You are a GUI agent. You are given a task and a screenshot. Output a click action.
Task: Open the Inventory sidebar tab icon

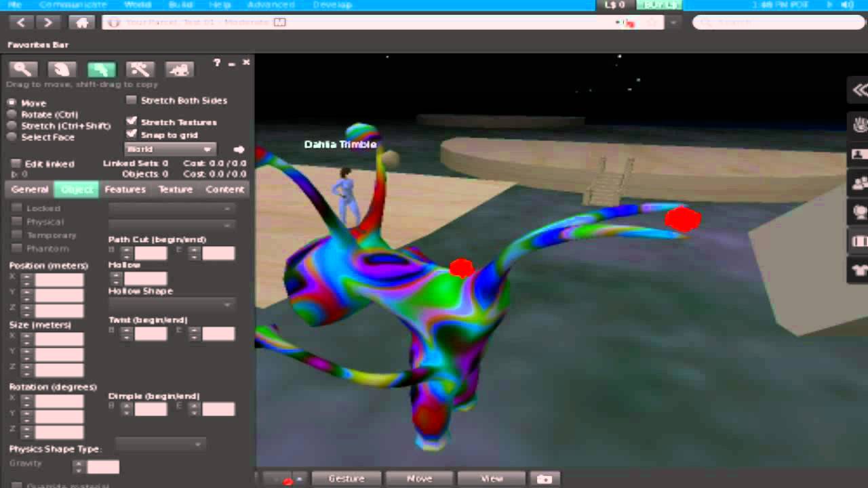coord(859,241)
